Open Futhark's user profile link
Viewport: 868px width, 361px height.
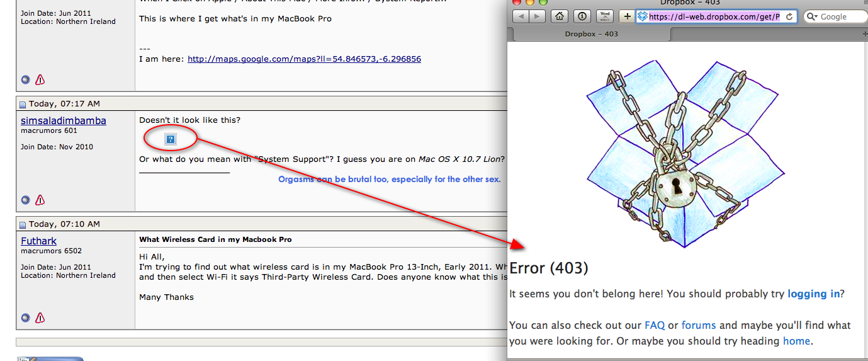pos(38,241)
